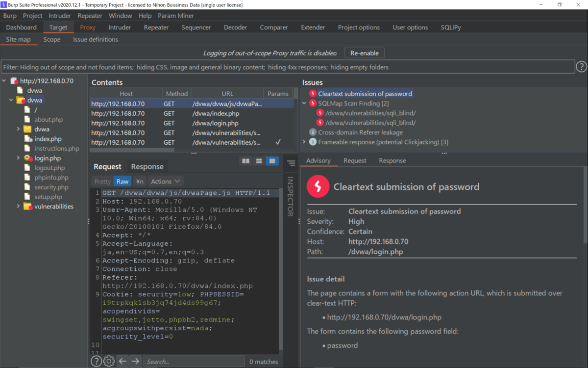Switch to the Scope sub-tab

tap(52, 39)
